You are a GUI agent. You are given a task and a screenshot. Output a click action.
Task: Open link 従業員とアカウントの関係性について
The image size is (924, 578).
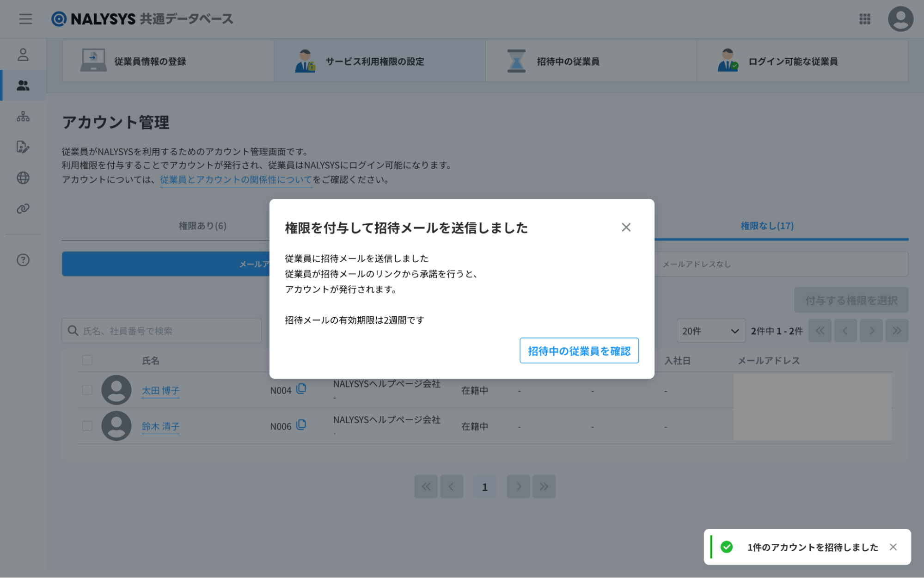(x=236, y=180)
